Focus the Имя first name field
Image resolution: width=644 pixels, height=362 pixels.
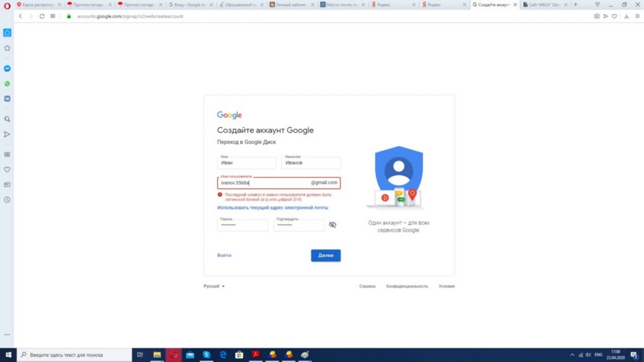click(x=247, y=162)
